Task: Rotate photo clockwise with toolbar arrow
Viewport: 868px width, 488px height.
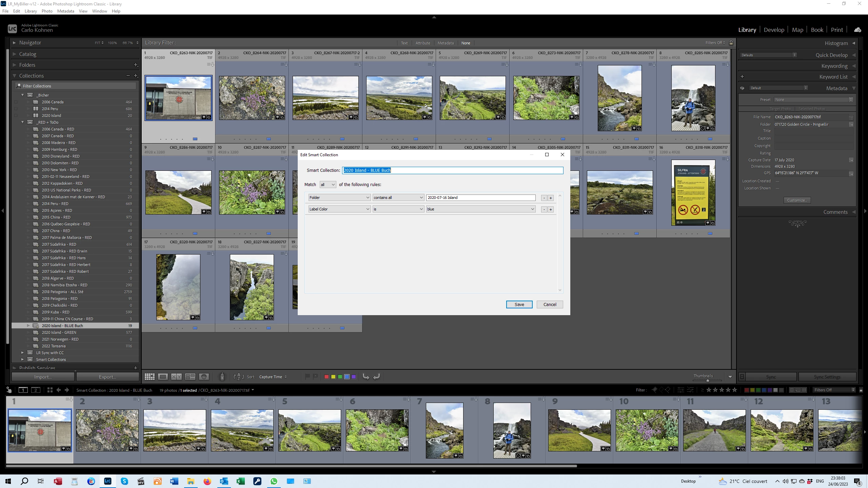Action: tap(376, 377)
